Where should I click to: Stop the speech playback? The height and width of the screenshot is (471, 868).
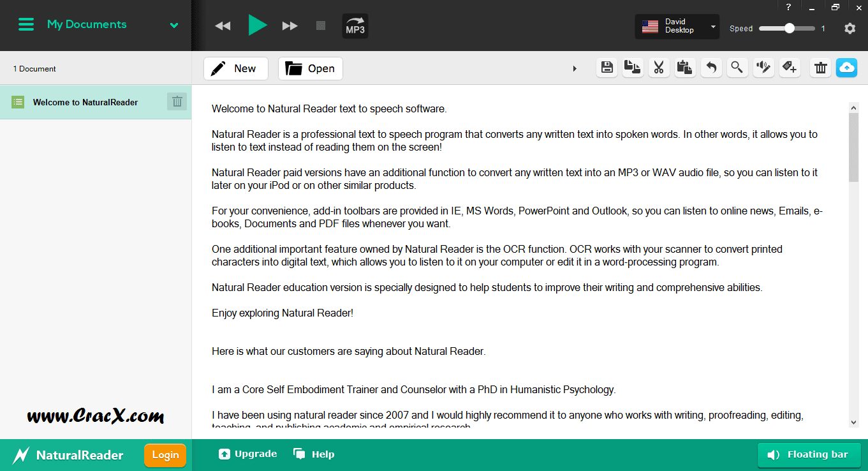(x=321, y=26)
